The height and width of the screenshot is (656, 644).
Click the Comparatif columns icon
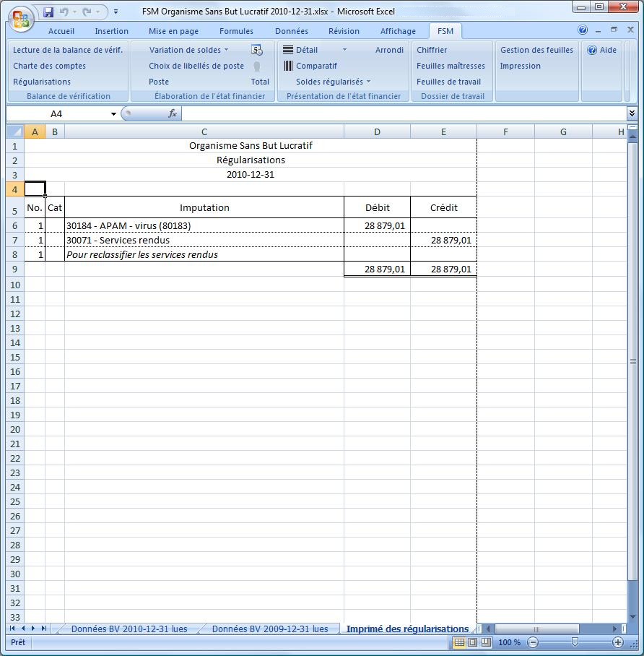[287, 66]
